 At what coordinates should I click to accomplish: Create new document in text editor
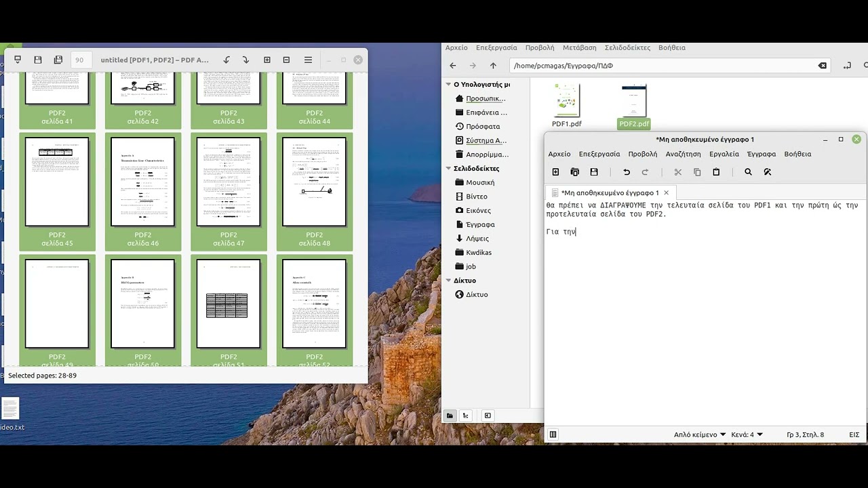(556, 172)
